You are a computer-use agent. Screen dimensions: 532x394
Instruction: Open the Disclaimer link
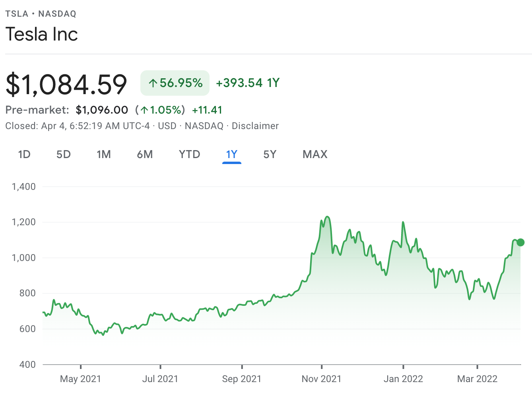(255, 126)
